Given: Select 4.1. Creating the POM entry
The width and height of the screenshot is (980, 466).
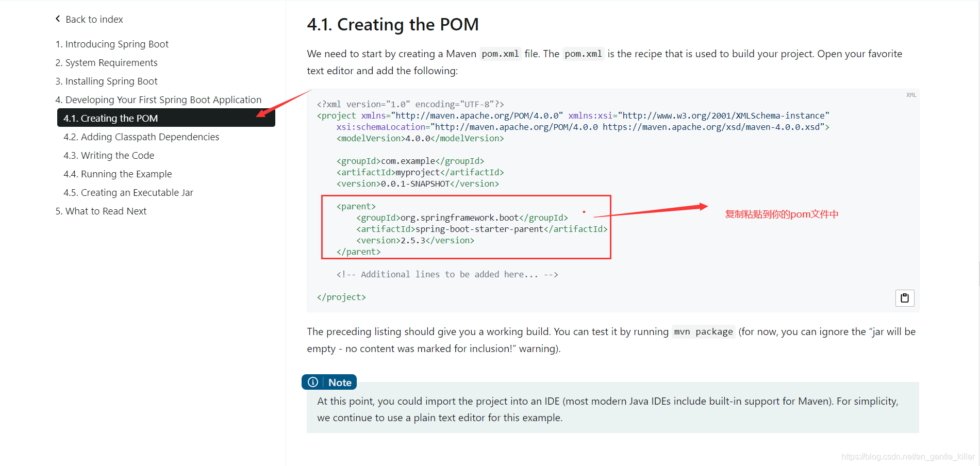Looking at the screenshot, I should pyautogui.click(x=166, y=118).
